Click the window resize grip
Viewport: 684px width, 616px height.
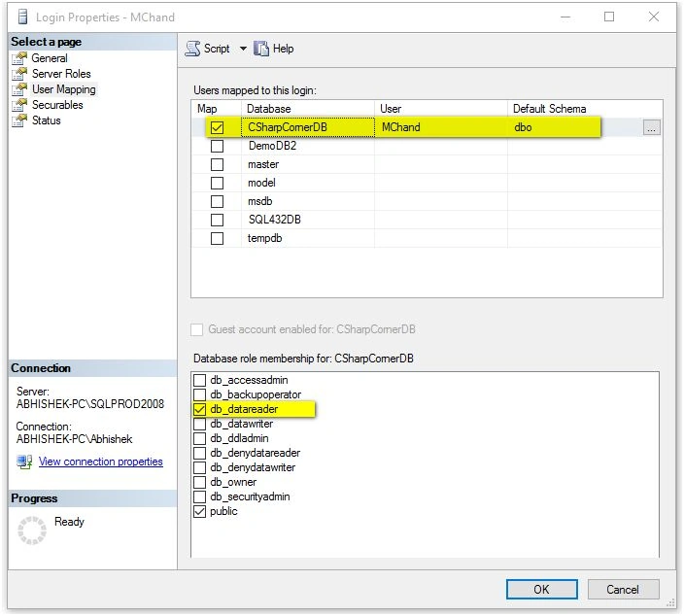tap(670, 603)
